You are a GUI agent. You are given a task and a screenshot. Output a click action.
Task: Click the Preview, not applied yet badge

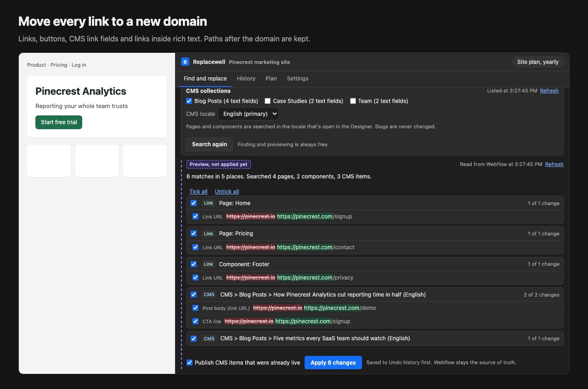[x=219, y=164]
